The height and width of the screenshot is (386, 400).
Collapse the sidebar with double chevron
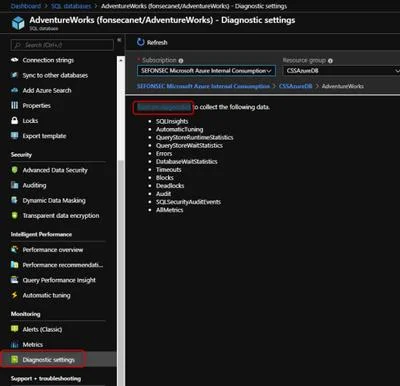tap(119, 40)
